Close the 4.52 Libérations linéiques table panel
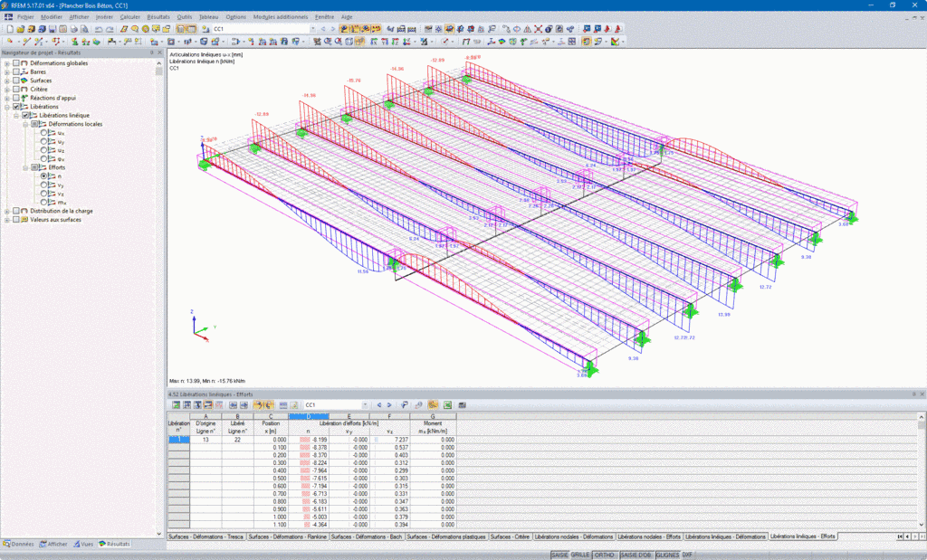This screenshot has width=927, height=560. pyautogui.click(x=922, y=394)
